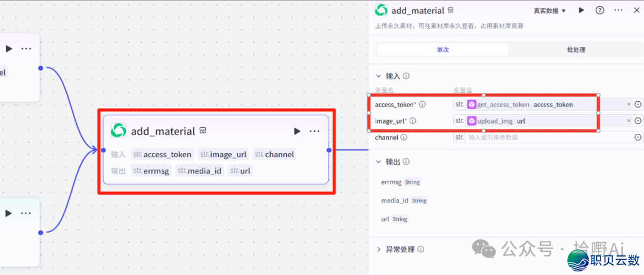Screen dimensions: 644x275
Task: Clear the access_token reference value
Action: 628,105
